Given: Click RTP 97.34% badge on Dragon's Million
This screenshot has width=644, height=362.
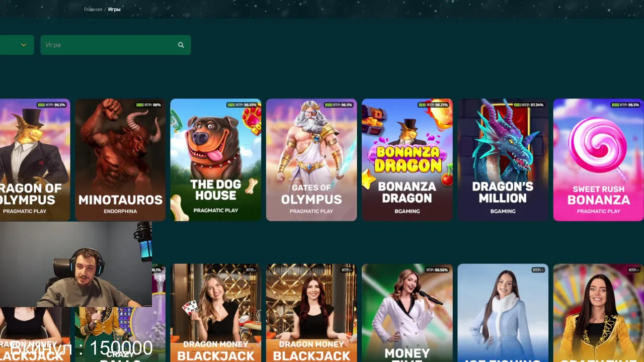Looking at the screenshot, I should click(529, 105).
